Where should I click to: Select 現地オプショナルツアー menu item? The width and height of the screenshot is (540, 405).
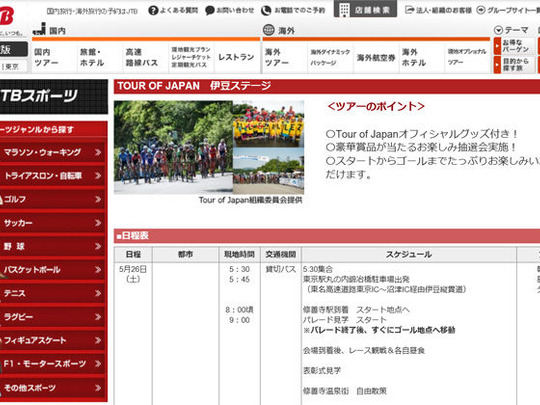point(468,57)
